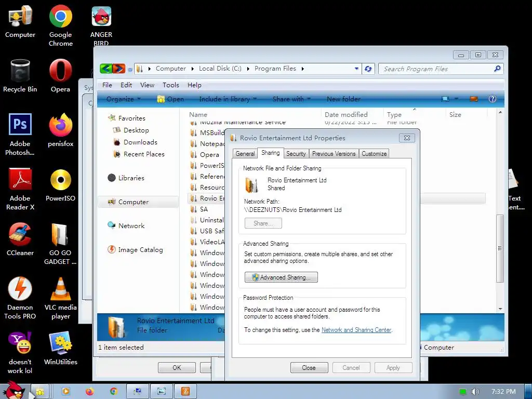Screen dimensions: 532x399
Task: Click the 7:32 PM taskbar clock
Action: click(x=503, y=392)
